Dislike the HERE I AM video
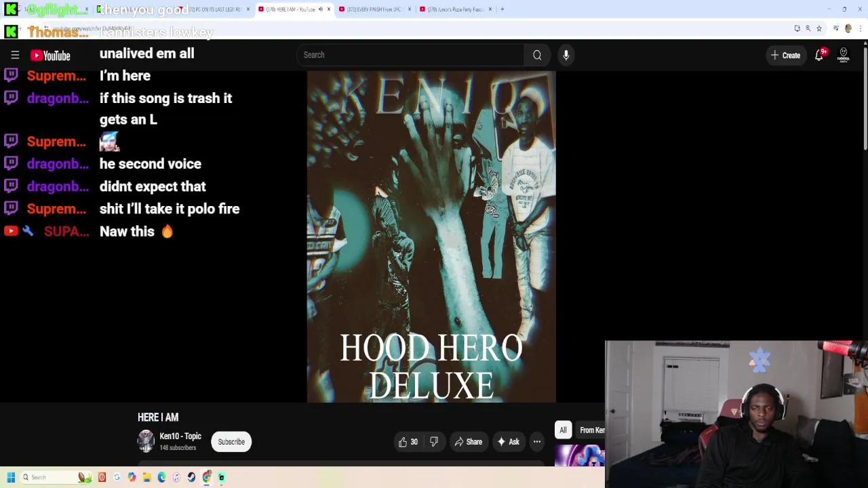Viewport: 868px width, 488px height. click(434, 442)
